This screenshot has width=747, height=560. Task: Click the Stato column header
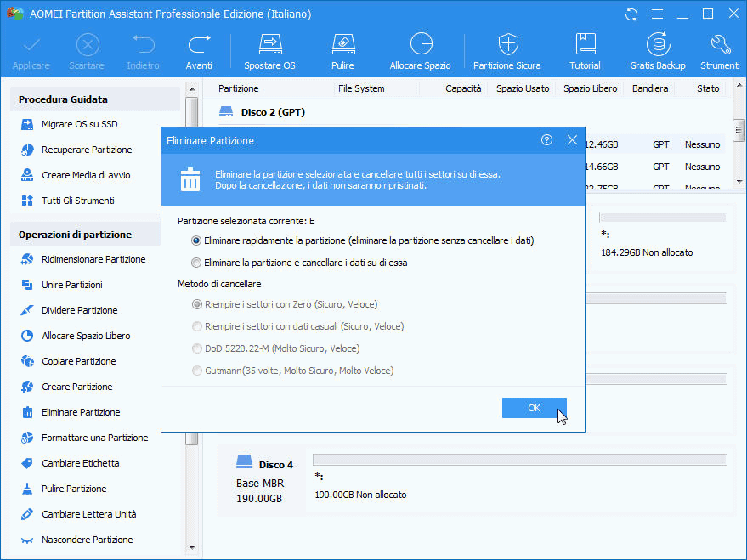tap(708, 88)
